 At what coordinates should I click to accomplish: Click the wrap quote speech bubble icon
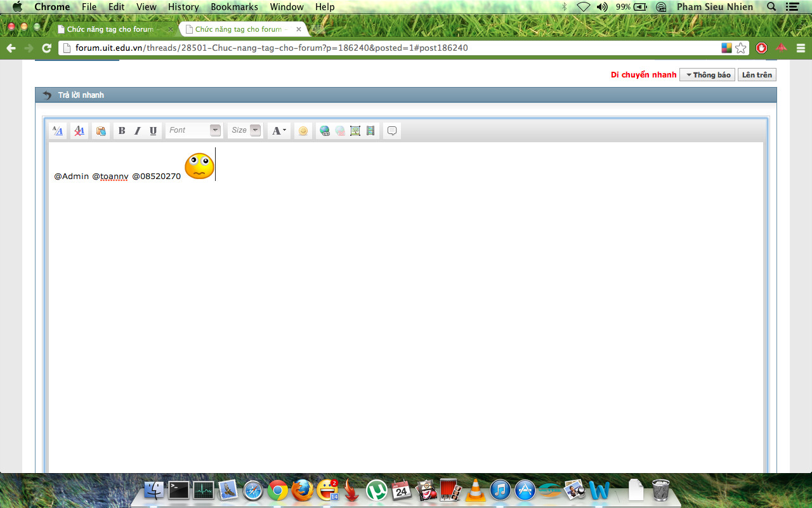[x=392, y=131]
